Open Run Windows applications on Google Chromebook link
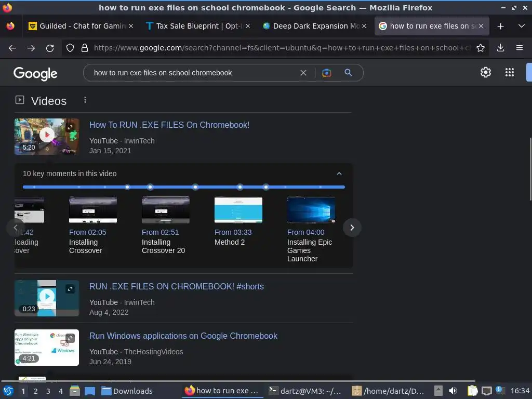The width and height of the screenshot is (532, 399). (x=183, y=336)
